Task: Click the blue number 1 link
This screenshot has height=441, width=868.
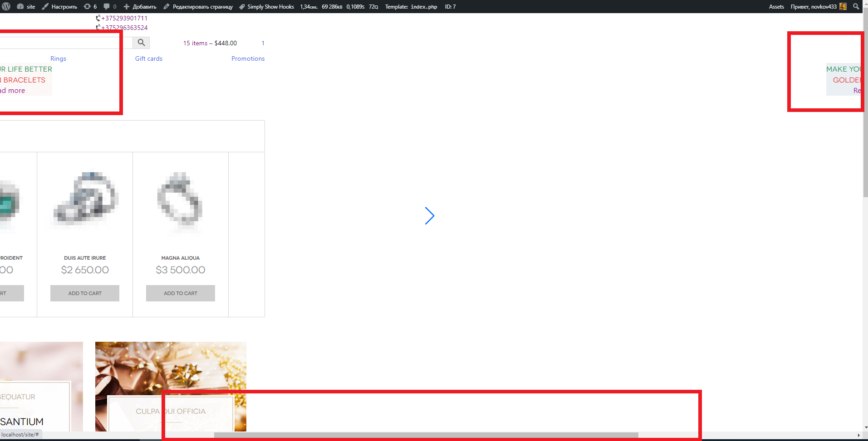Action: pyautogui.click(x=263, y=43)
